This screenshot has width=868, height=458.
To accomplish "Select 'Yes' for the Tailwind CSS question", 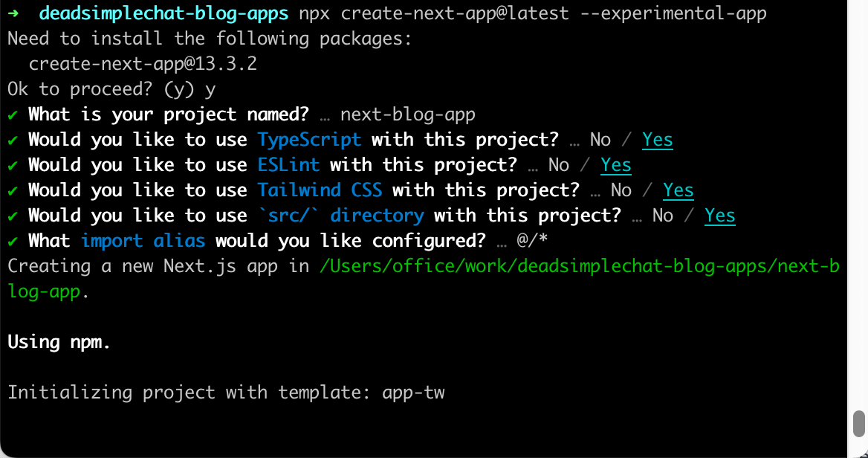I will [678, 190].
